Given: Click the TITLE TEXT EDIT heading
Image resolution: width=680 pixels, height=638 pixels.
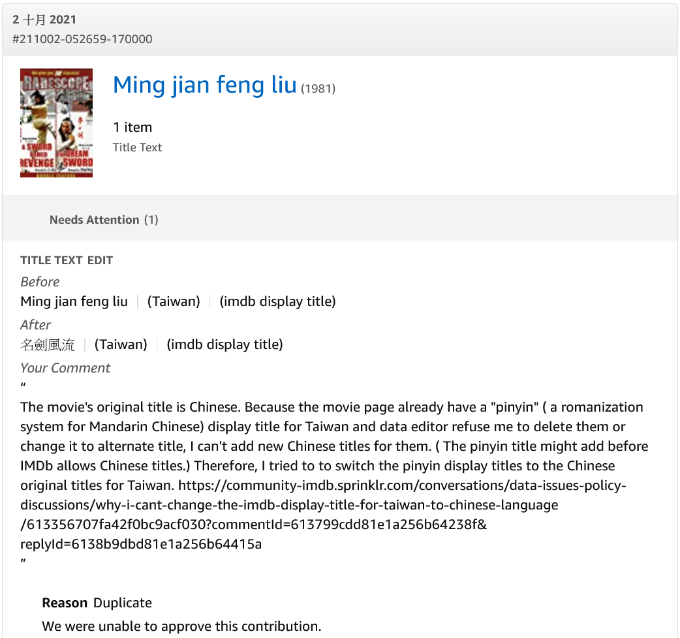Looking at the screenshot, I should click(67, 260).
